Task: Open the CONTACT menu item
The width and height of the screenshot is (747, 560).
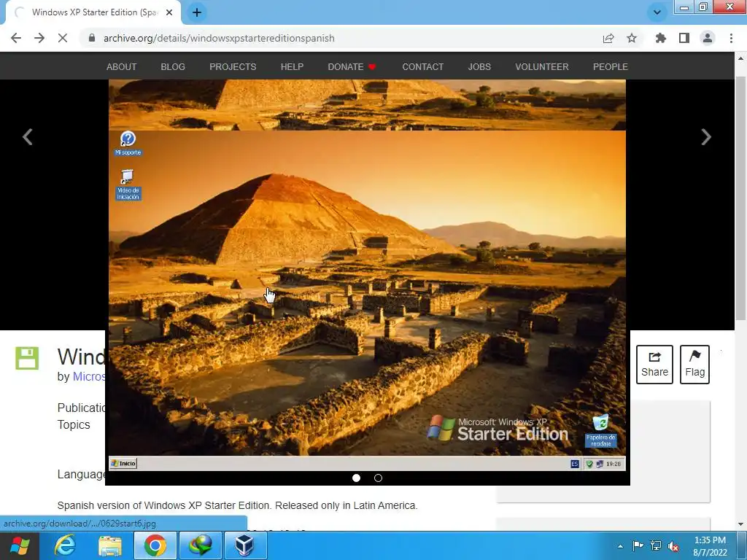Action: [x=422, y=66]
